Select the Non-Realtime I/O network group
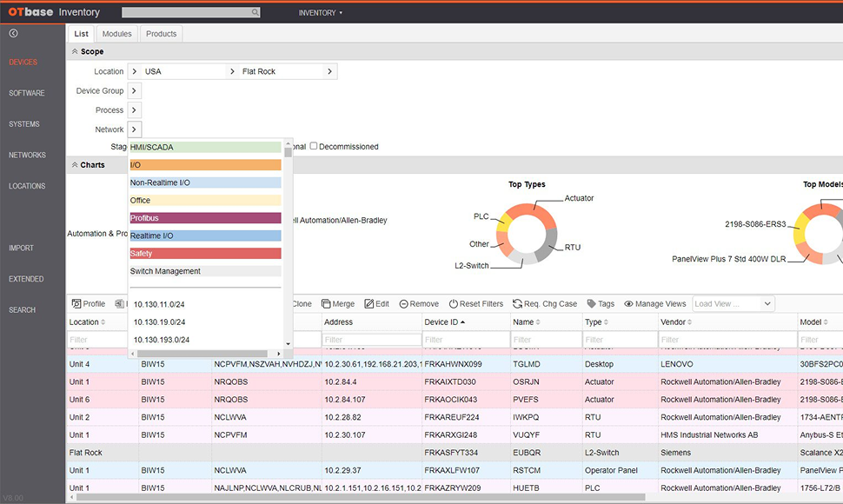The width and height of the screenshot is (843, 504). click(x=205, y=182)
